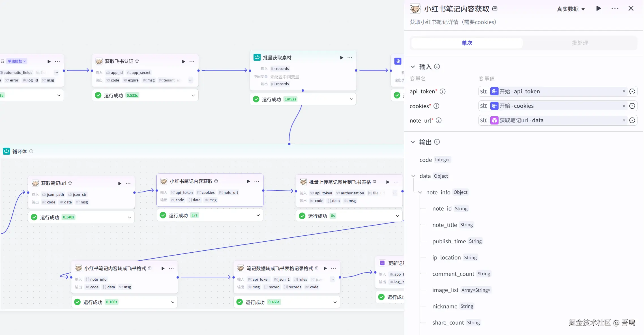
Task: Run the 获取飞书认证 node
Action: [x=183, y=61]
